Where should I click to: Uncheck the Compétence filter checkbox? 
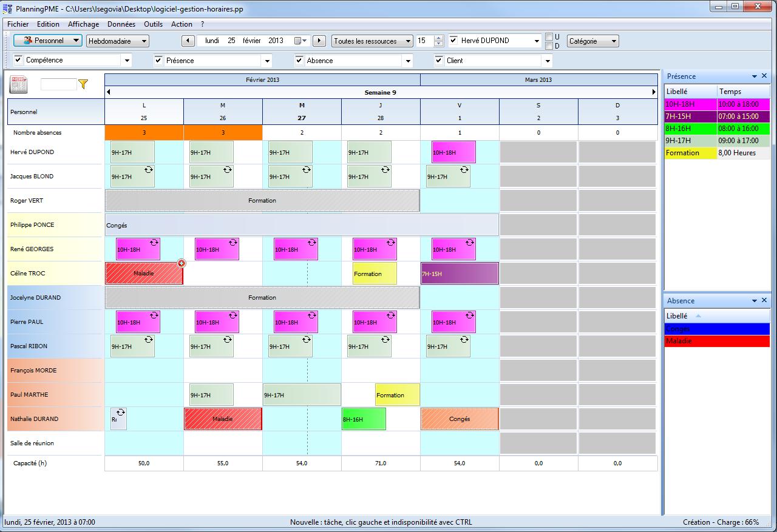(18, 60)
